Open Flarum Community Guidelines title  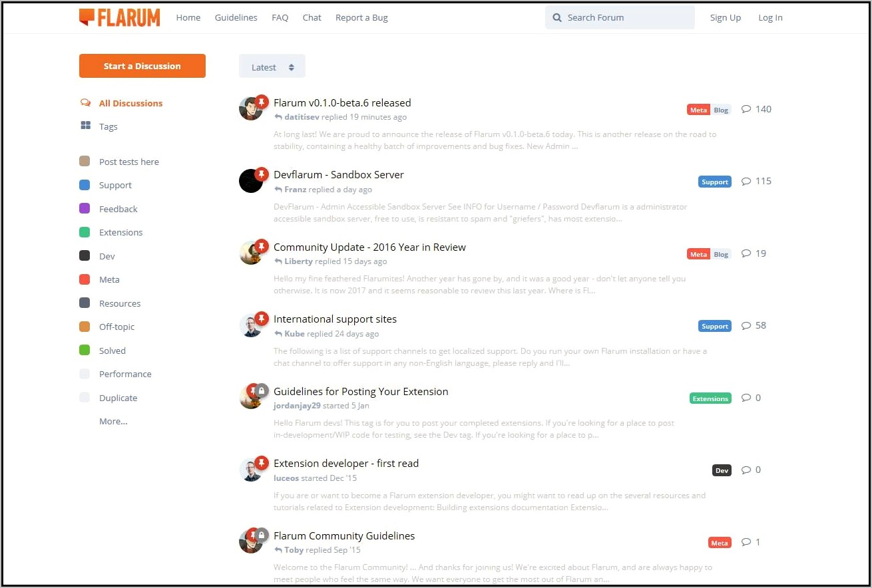(344, 535)
